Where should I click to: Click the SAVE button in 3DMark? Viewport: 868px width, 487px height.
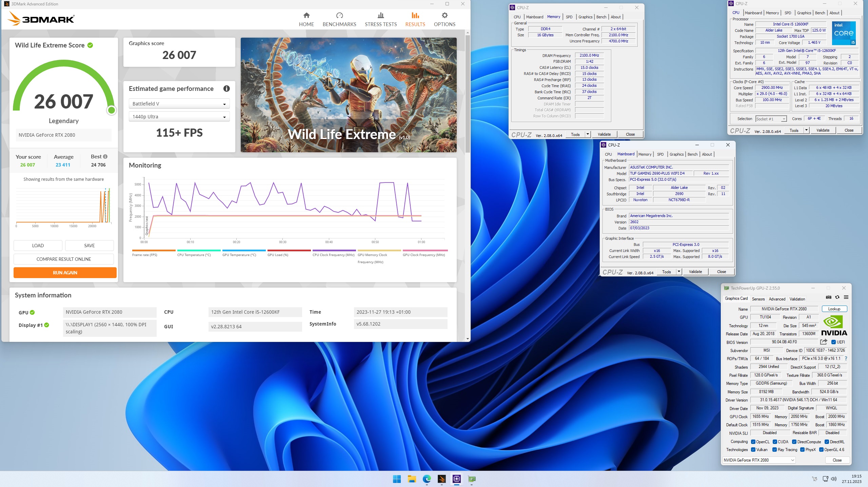click(x=90, y=246)
